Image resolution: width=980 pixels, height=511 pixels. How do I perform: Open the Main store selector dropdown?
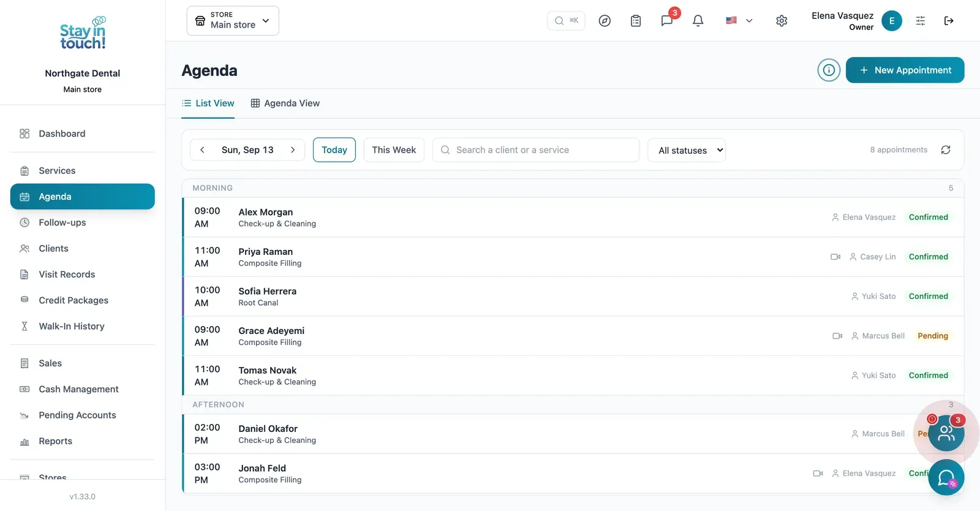233,21
